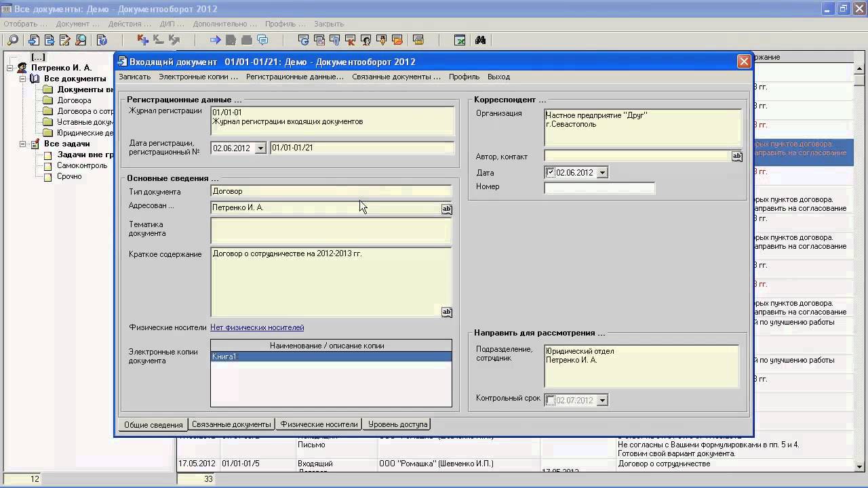This screenshot has height=488, width=868.
Task: Collapse the Все документы tree node
Action: tap(22, 79)
